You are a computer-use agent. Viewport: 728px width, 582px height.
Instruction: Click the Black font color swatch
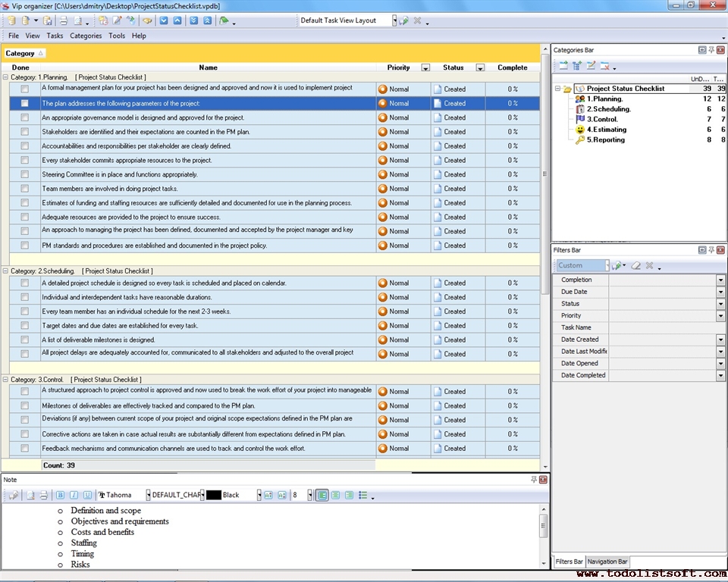click(214, 495)
